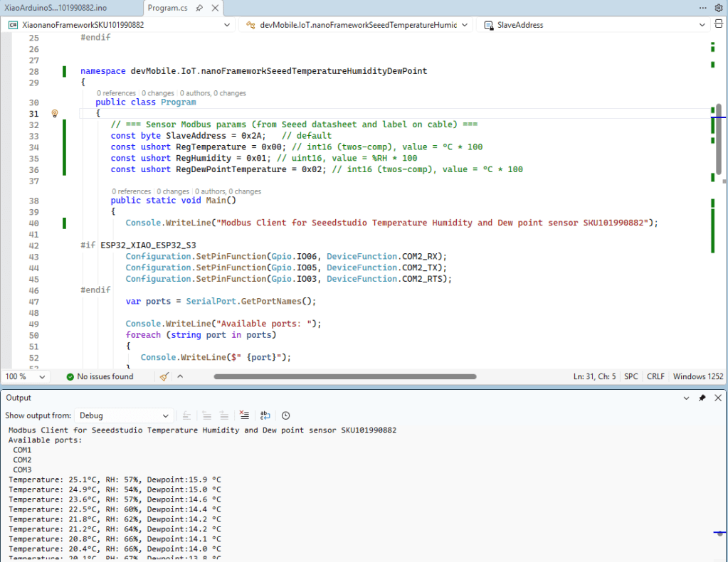This screenshot has width=728, height=562.
Task: Toggle auto-hide pin on Output panel
Action: tap(702, 398)
